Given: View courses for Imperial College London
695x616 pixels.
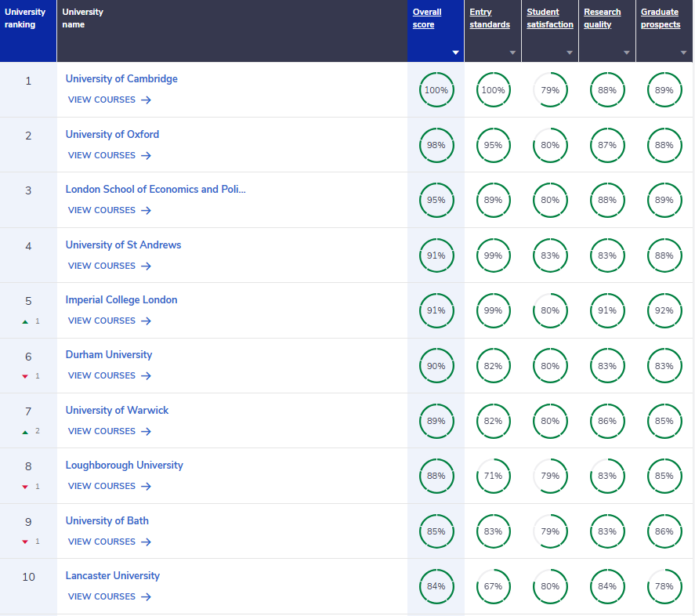Looking at the screenshot, I should [x=110, y=321].
